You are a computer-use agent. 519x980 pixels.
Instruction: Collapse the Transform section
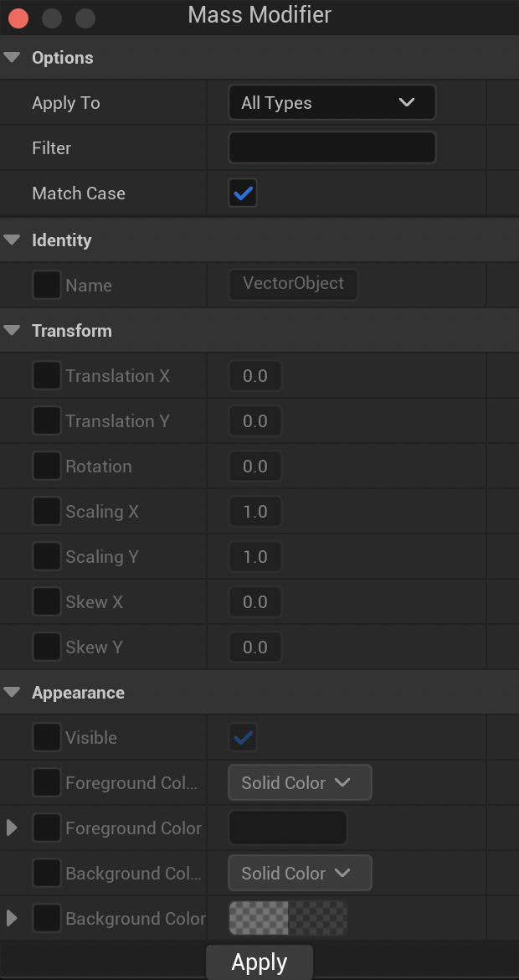[x=12, y=331]
